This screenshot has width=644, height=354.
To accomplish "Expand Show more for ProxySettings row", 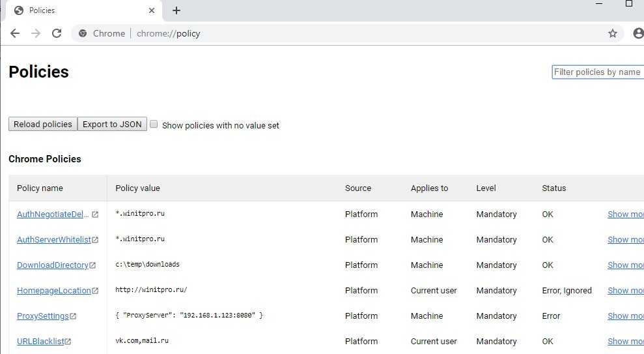I will click(625, 316).
